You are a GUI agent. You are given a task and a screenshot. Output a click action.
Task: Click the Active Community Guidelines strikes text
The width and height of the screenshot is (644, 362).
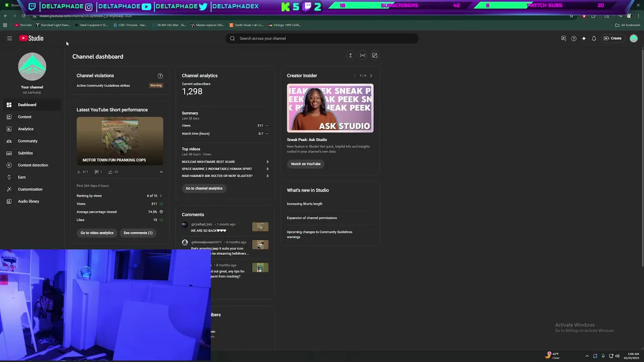point(103,85)
